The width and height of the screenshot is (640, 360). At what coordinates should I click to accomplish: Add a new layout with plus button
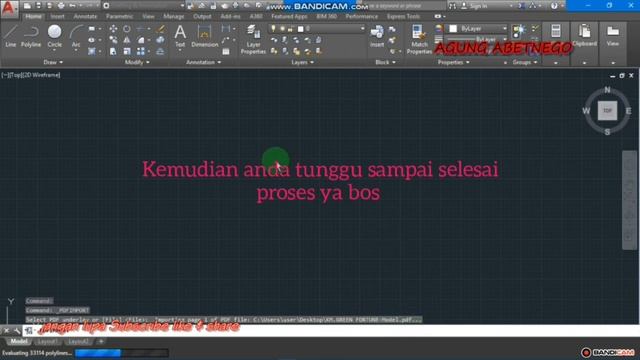(101, 341)
